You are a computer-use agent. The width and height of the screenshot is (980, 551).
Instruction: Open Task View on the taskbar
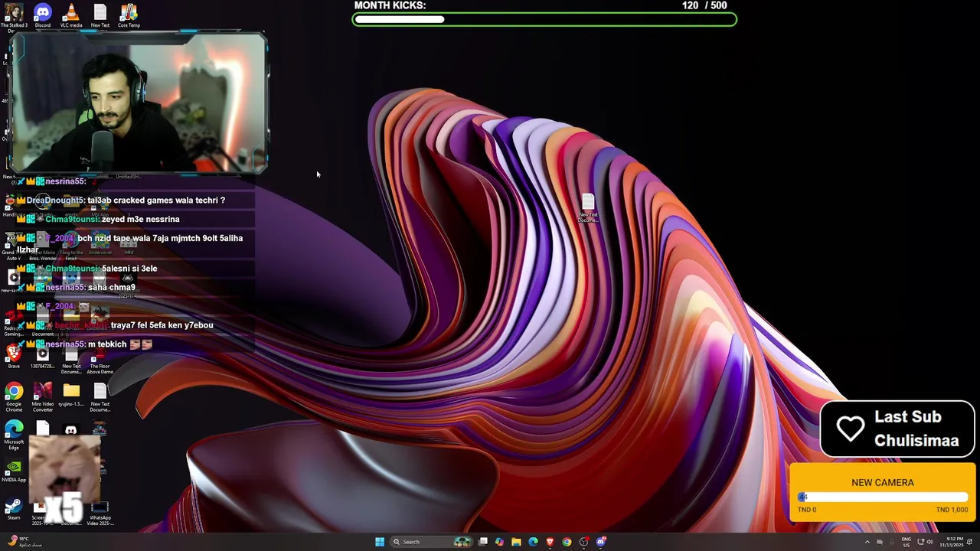point(483,542)
